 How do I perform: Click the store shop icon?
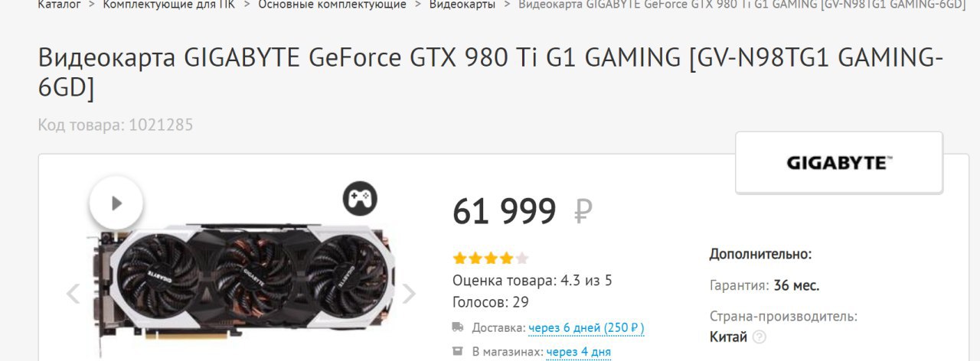(458, 352)
